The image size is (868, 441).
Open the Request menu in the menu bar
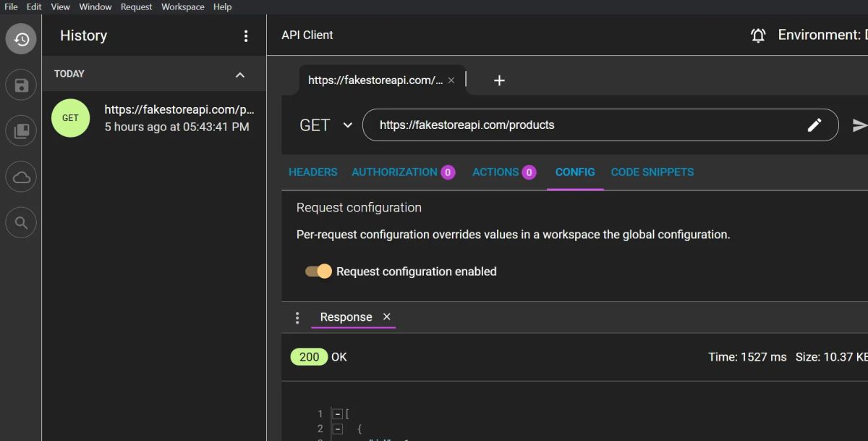[136, 7]
